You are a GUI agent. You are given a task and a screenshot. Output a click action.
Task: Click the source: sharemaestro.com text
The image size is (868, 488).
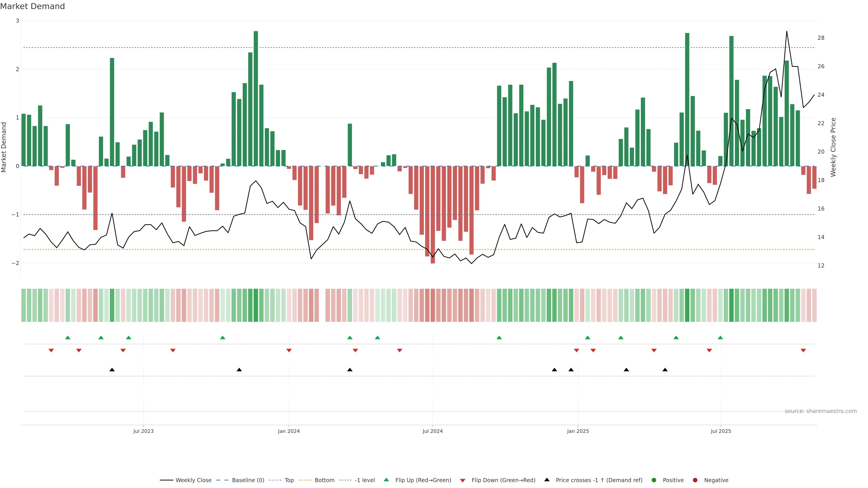pos(821,411)
